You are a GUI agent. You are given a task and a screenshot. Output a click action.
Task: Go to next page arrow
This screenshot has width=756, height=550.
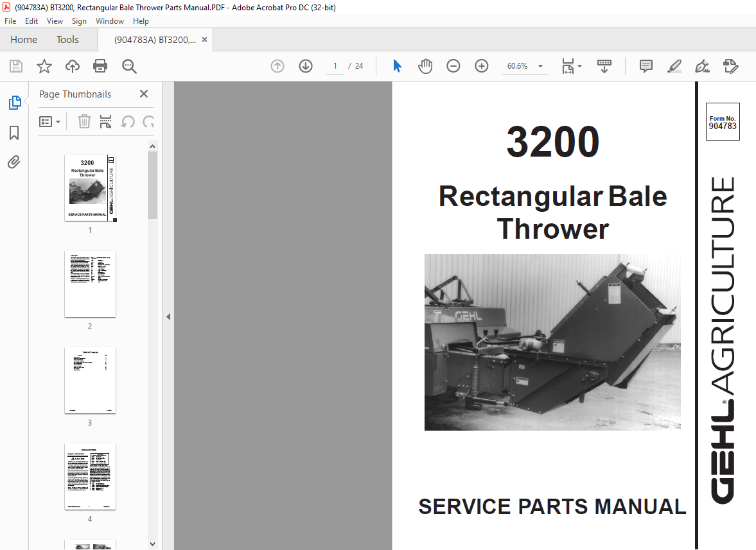[306, 66]
